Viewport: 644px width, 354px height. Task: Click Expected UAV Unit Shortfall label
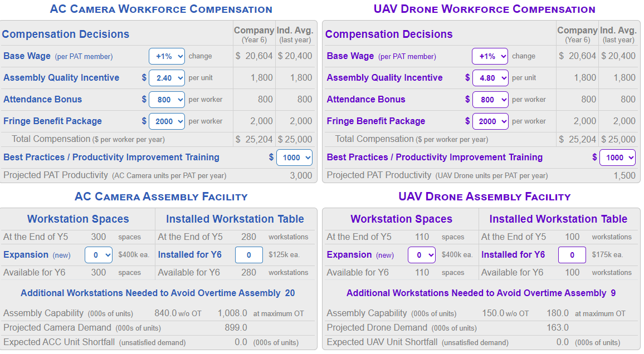pos(417,342)
